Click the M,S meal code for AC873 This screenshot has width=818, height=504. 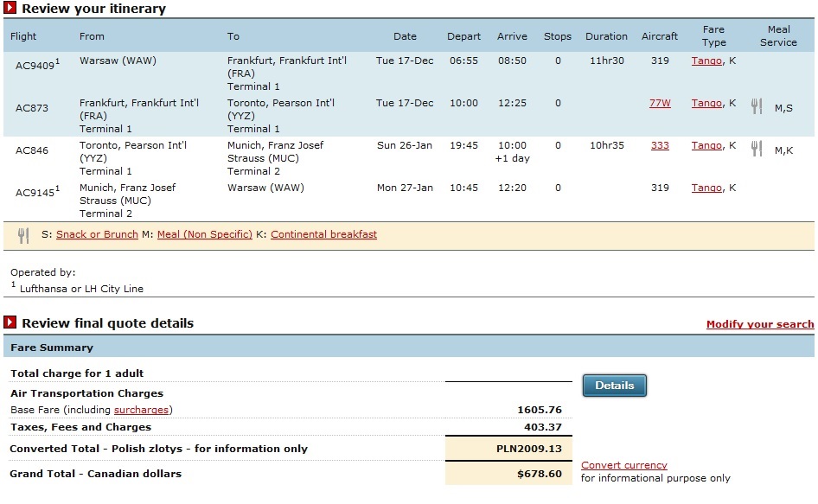[x=783, y=108]
